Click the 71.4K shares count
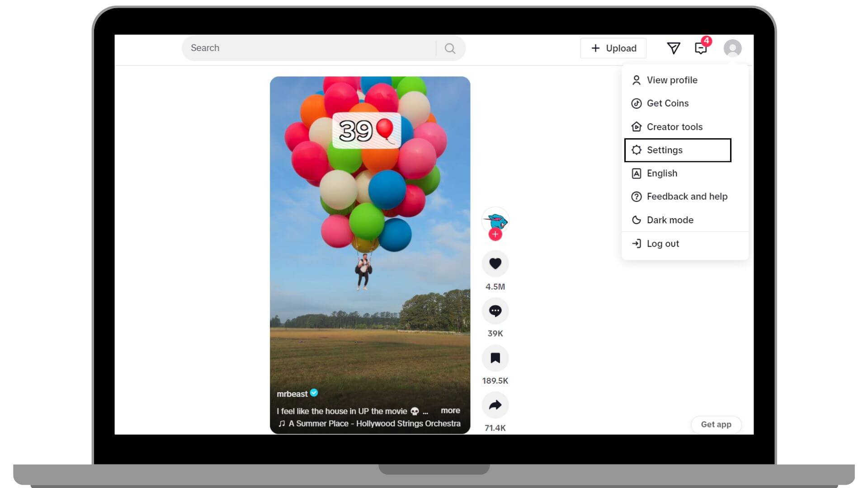This screenshot has width=868, height=488. (495, 428)
